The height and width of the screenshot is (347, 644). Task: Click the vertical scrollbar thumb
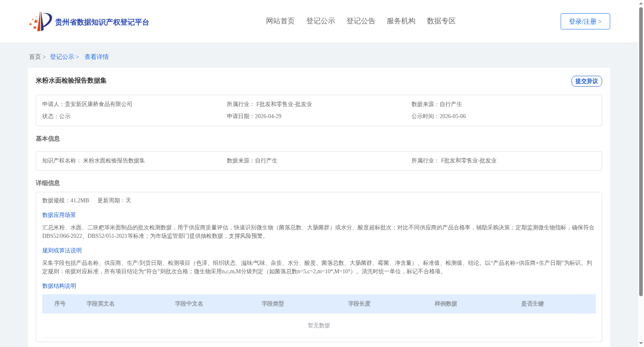(x=641, y=152)
